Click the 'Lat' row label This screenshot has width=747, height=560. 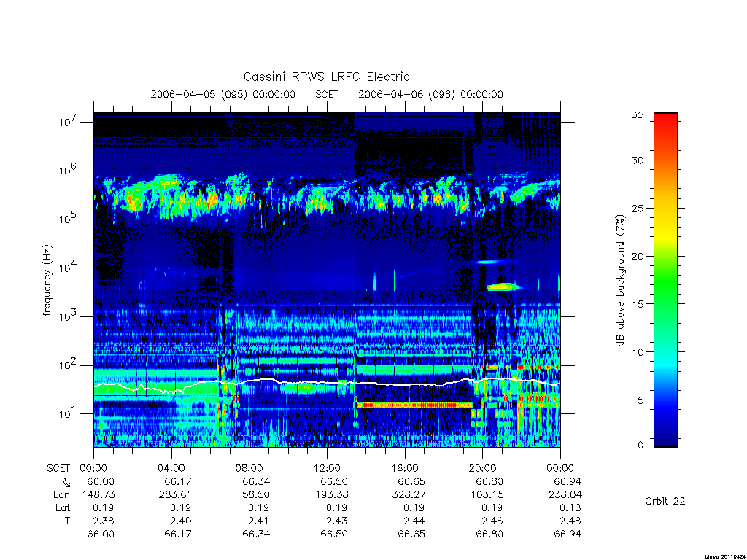(63, 507)
